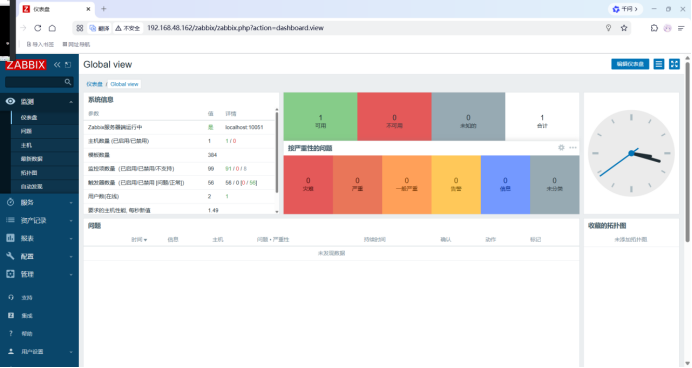The height and width of the screenshot is (368, 692).
Task: Click the person icon for 用户设置
Action: [x=11, y=352]
